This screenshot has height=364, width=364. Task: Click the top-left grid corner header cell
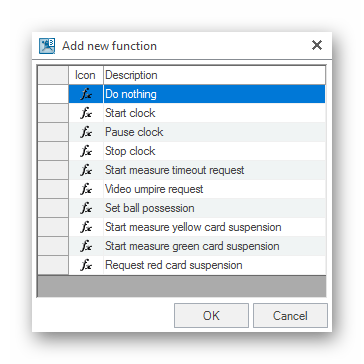[53, 75]
